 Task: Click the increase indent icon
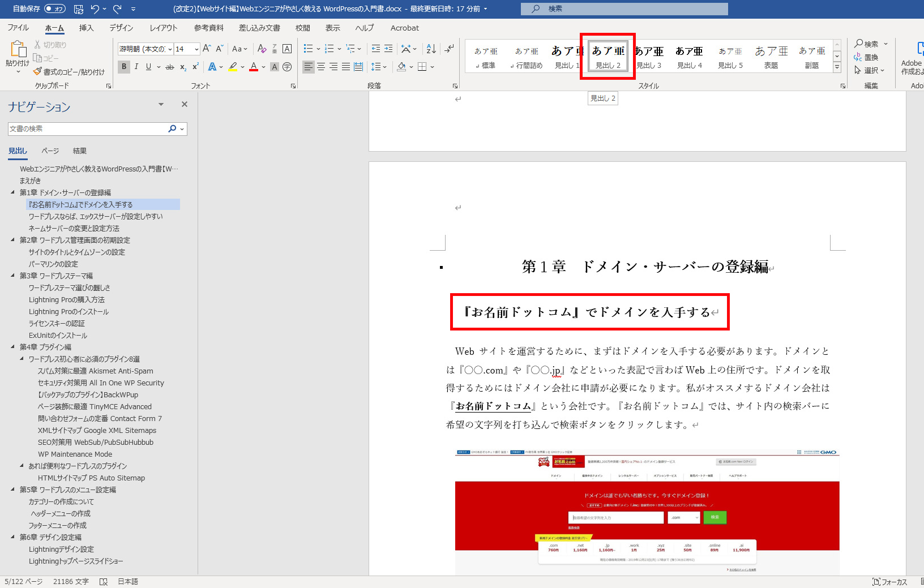pyautogui.click(x=388, y=49)
